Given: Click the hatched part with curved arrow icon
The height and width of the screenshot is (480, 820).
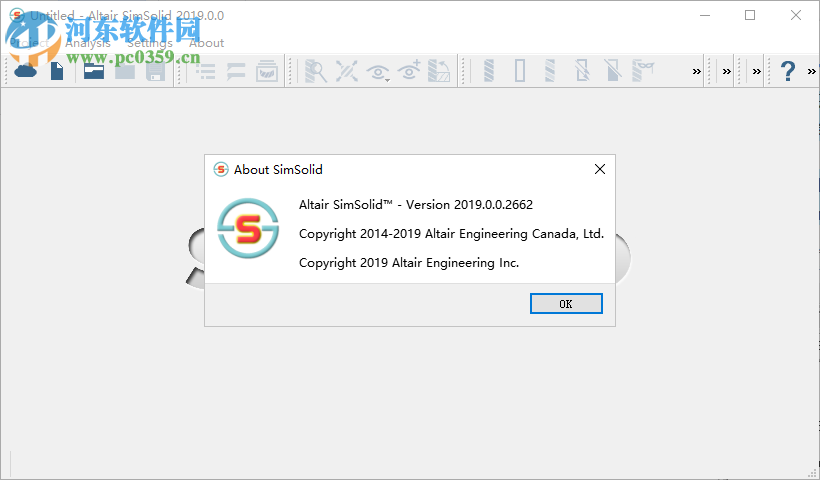Looking at the screenshot, I should (x=439, y=71).
